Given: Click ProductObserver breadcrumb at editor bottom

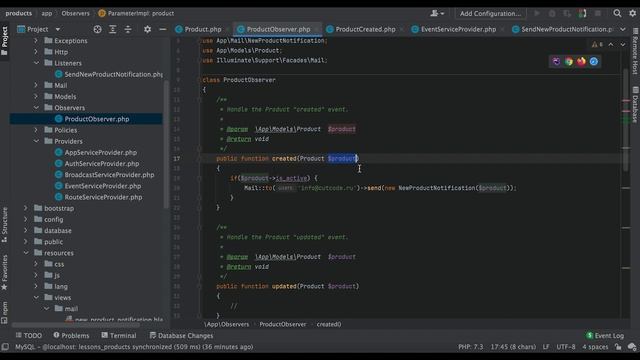Looking at the screenshot, I should [283, 324].
